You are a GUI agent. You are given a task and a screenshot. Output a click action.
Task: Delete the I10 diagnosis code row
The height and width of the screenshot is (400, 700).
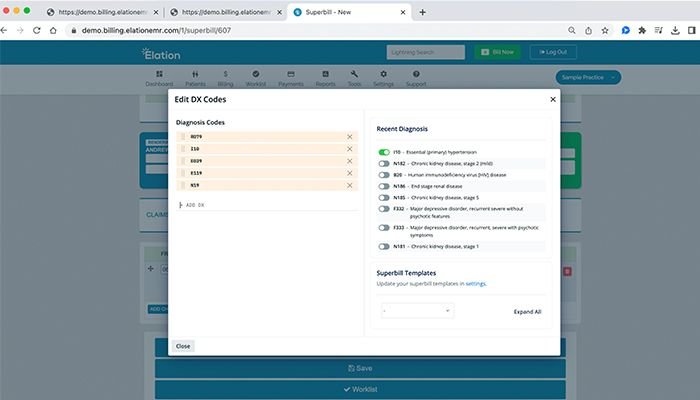tap(349, 149)
